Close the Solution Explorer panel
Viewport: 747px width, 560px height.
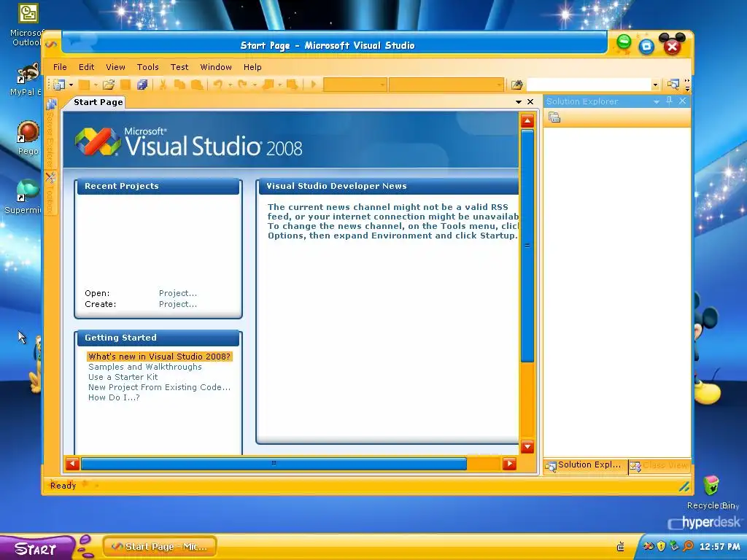pyautogui.click(x=682, y=101)
